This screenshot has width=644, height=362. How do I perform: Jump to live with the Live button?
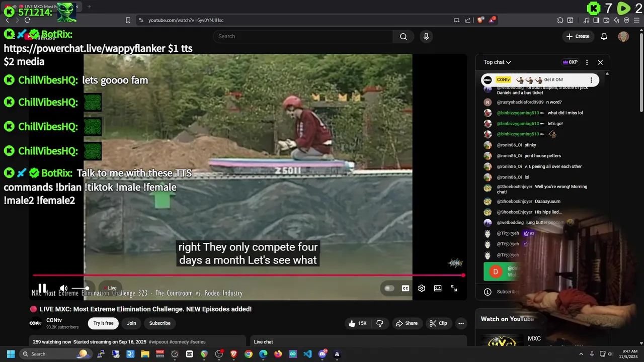click(110, 288)
